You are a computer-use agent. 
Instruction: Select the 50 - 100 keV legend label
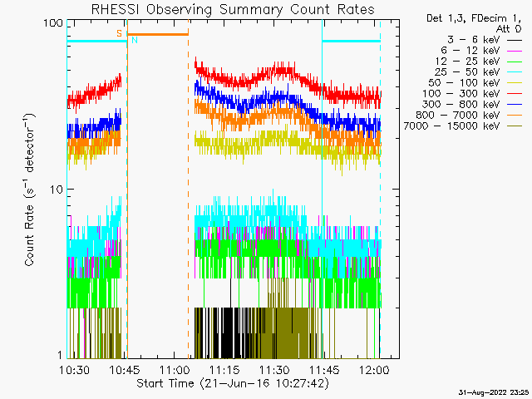pos(464,83)
